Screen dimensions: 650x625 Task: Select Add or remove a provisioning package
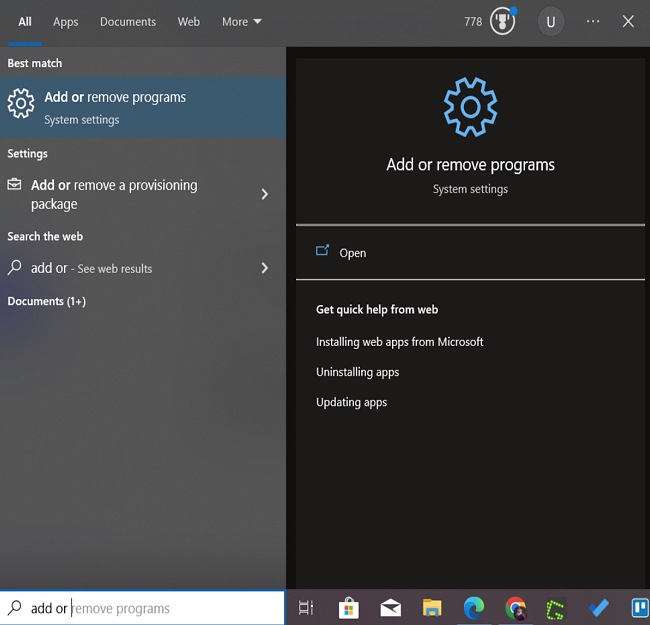(143, 194)
